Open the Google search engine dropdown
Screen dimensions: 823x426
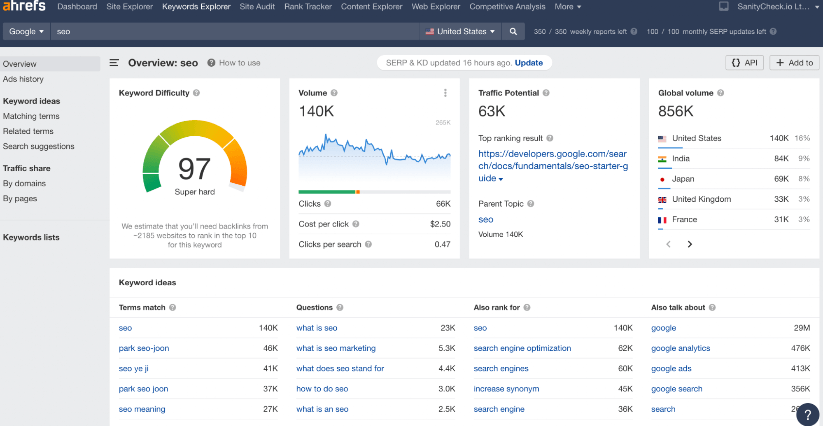point(27,31)
